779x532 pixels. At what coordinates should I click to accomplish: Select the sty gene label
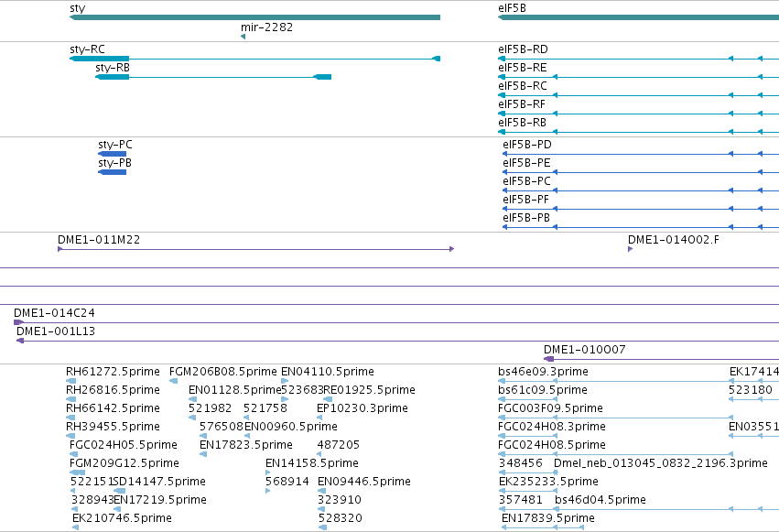tap(78, 8)
